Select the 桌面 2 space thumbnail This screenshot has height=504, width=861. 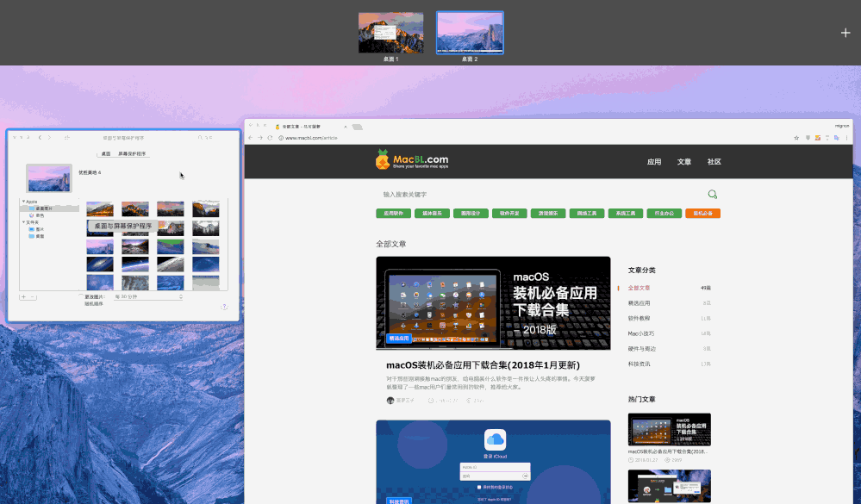[470, 33]
